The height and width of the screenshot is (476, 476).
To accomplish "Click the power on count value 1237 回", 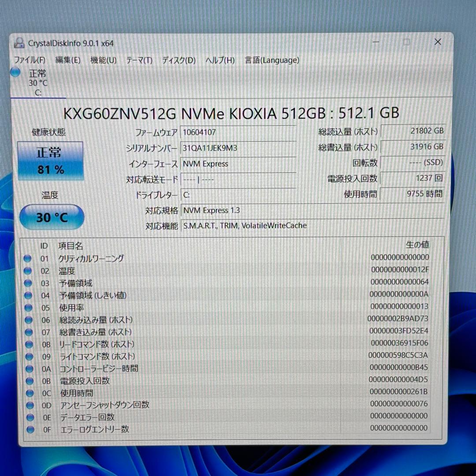I will pos(413,178).
